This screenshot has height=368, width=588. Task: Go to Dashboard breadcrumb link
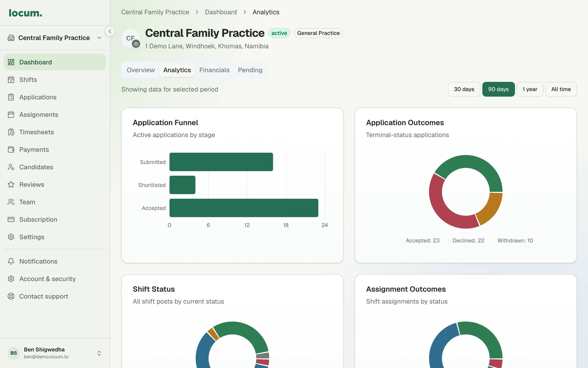pos(221,12)
